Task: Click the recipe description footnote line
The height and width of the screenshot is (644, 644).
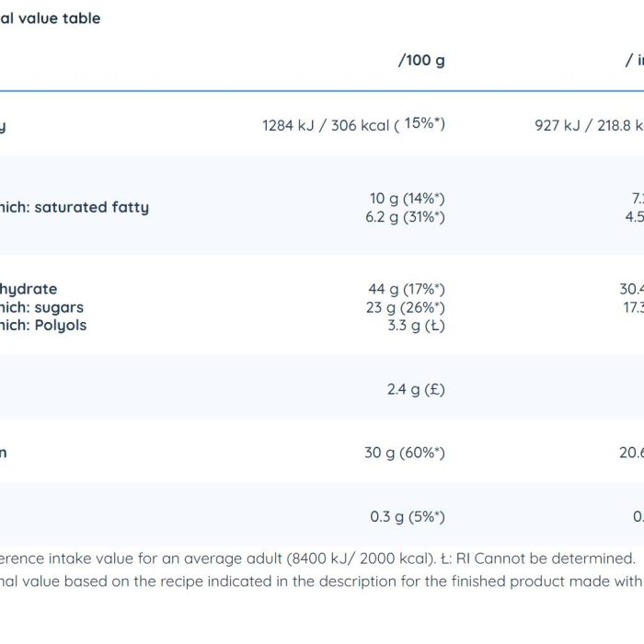Action: (x=322, y=581)
